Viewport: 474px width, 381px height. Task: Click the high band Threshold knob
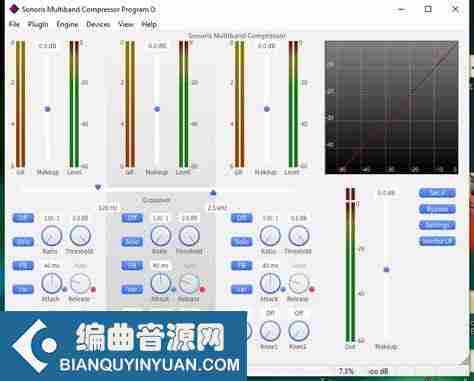coord(298,236)
